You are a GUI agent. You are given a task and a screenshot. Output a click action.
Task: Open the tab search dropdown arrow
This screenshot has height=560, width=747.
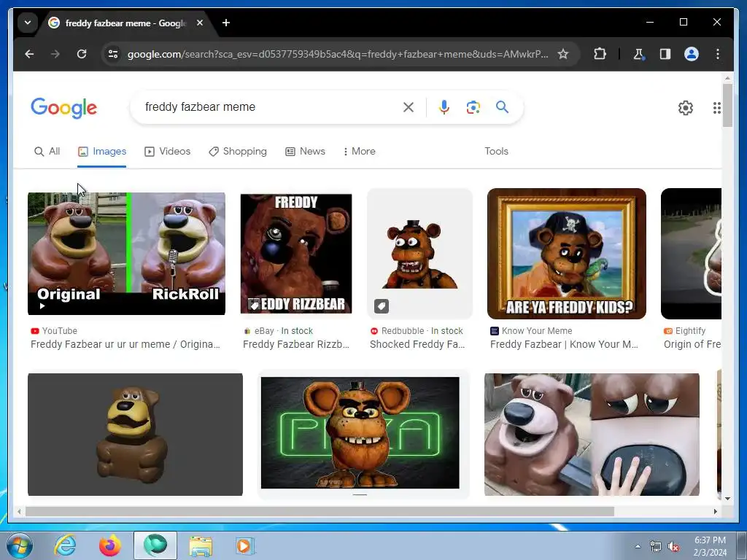coord(28,23)
